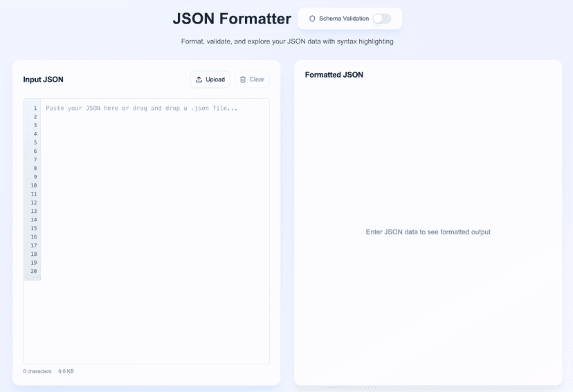The width and height of the screenshot is (573, 392).
Task: Enable the Schema Validation switch
Action: 381,19
